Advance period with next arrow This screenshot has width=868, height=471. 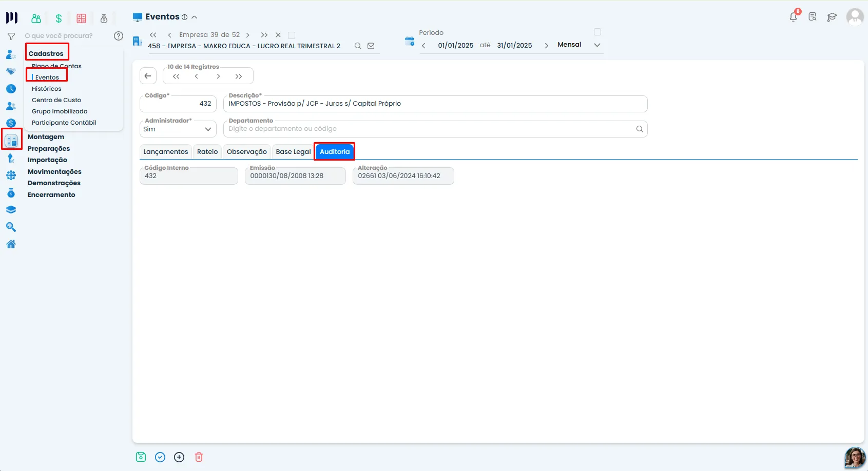[547, 46]
